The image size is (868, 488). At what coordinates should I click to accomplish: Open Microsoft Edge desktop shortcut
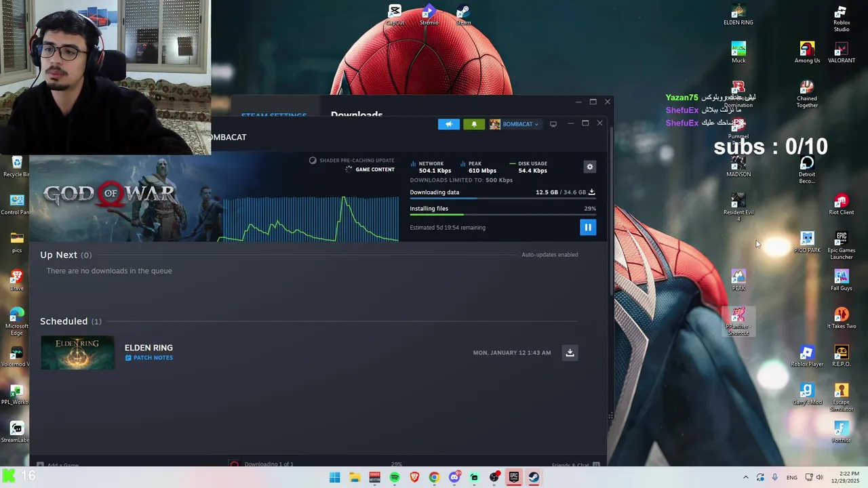pos(17,322)
